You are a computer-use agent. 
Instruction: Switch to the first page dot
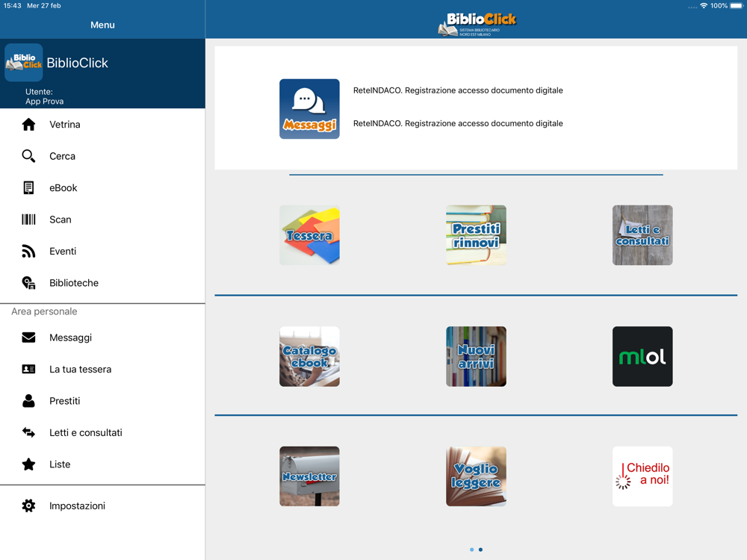471,550
